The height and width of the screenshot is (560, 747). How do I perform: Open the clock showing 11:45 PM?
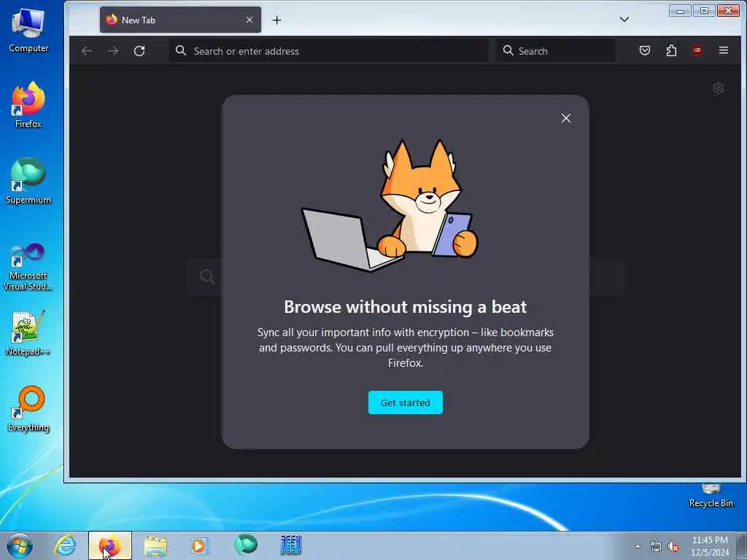point(710,546)
